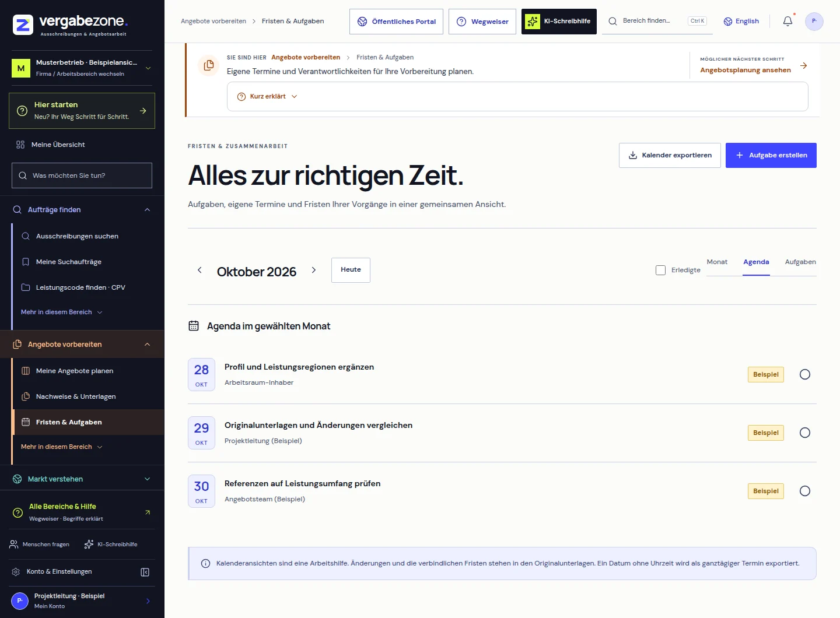Switch to the Aufgaben tab

(x=800, y=262)
